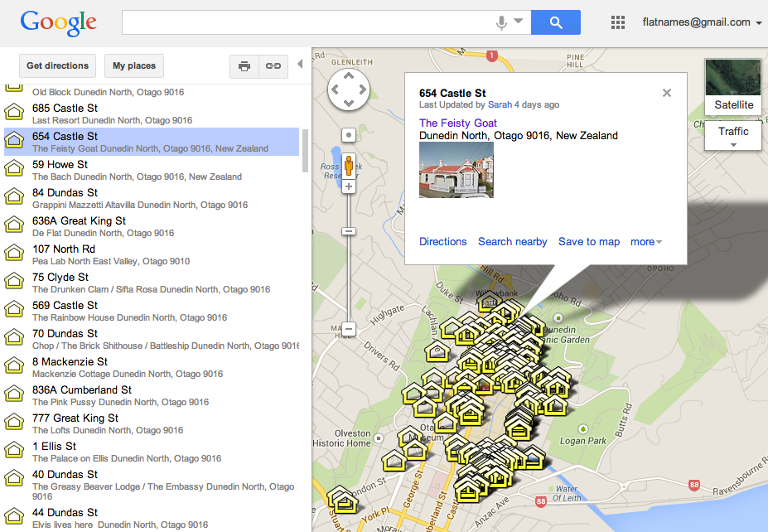Open The Feisty Goat link
Screen dimensions: 768x532
[457, 123]
